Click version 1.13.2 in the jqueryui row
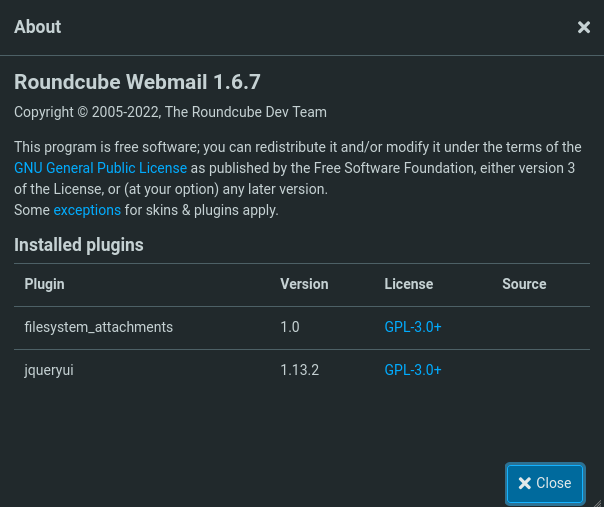Image resolution: width=604 pixels, height=507 pixels. tap(299, 370)
